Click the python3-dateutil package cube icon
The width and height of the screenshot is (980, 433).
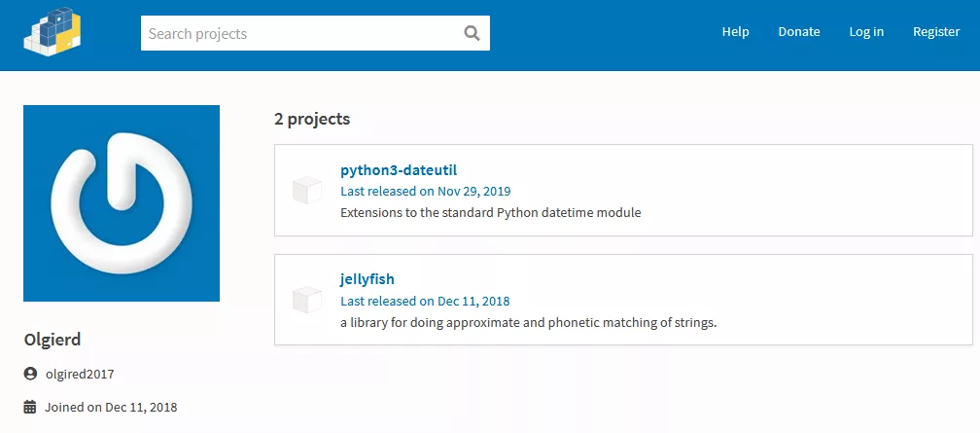pos(307,191)
